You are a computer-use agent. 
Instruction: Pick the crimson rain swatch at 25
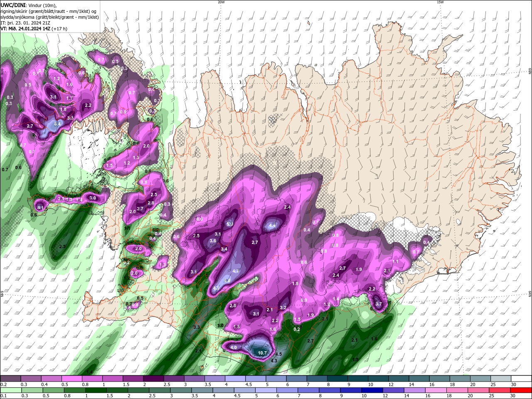pyautogui.click(x=500, y=390)
